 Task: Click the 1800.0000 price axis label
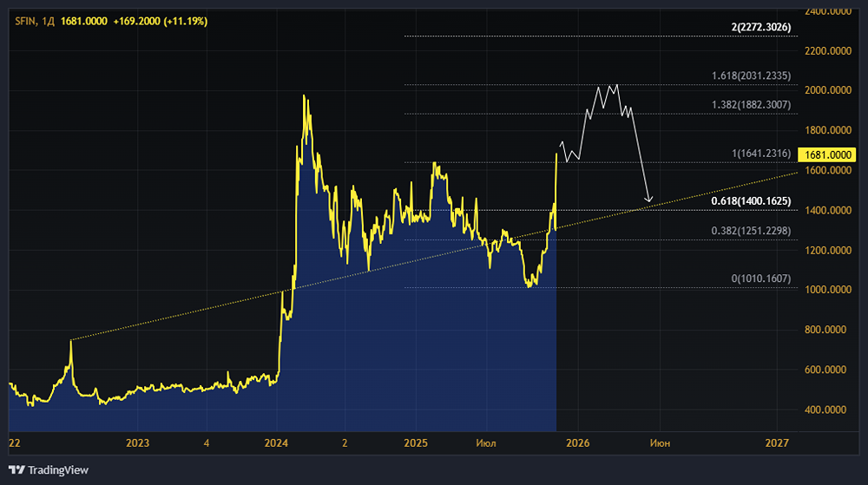(827, 130)
